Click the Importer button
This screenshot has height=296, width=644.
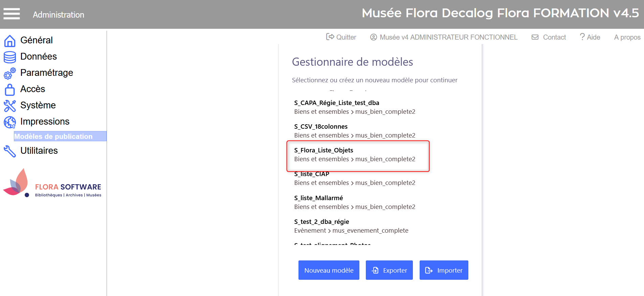point(444,270)
